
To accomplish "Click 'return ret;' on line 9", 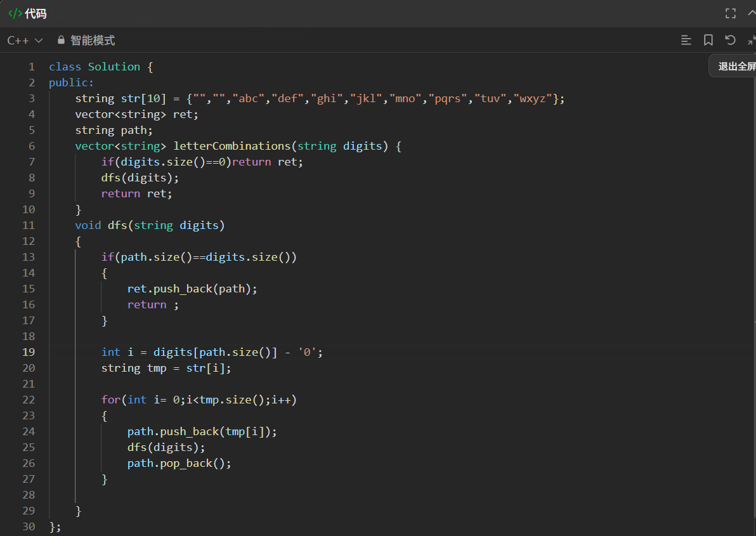I will (136, 193).
